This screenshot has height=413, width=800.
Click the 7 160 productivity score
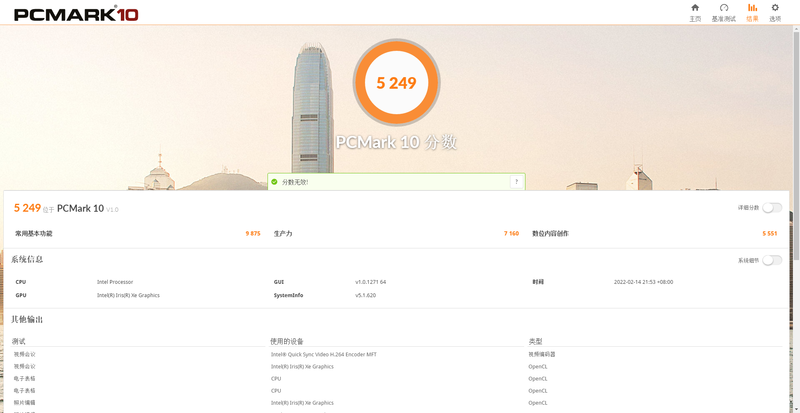pyautogui.click(x=511, y=233)
